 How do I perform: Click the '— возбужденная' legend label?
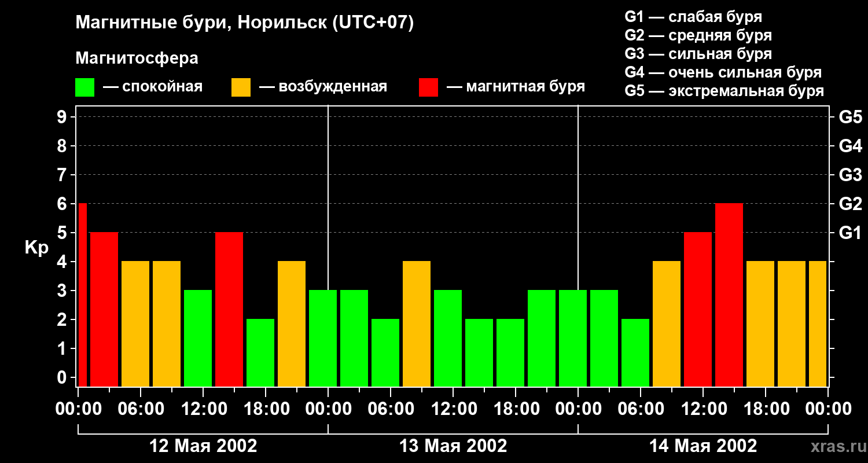tap(323, 87)
